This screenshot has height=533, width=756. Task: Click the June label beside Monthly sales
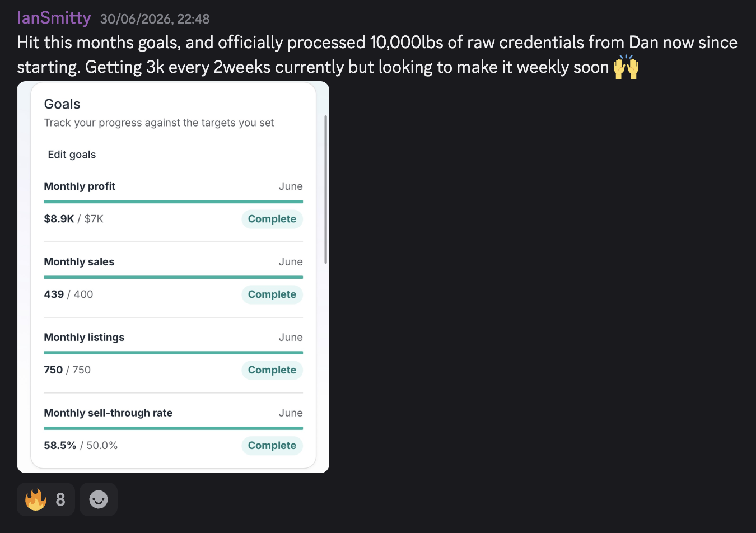tap(291, 262)
